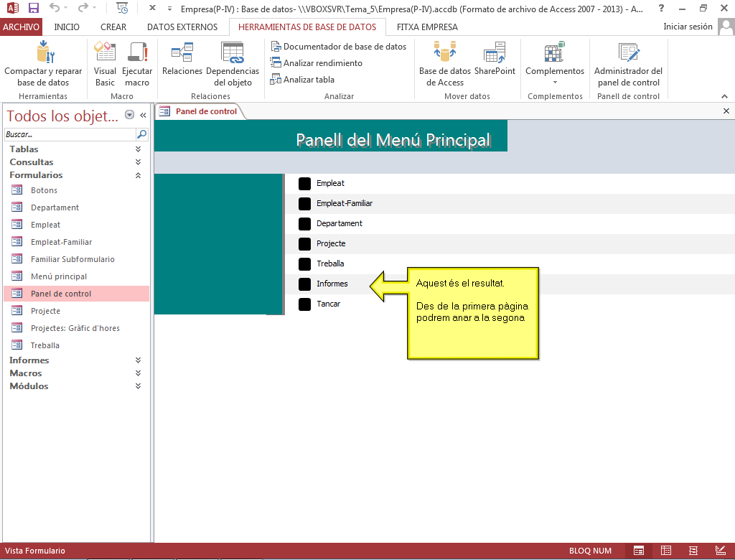Customize the quick access toolbar dropdown

[x=169, y=9]
